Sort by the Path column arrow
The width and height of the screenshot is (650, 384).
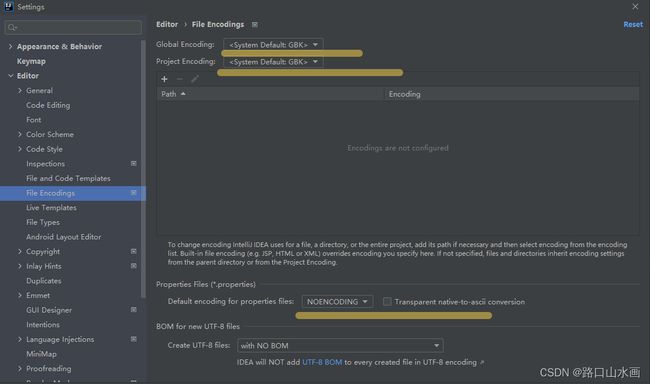tap(183, 94)
